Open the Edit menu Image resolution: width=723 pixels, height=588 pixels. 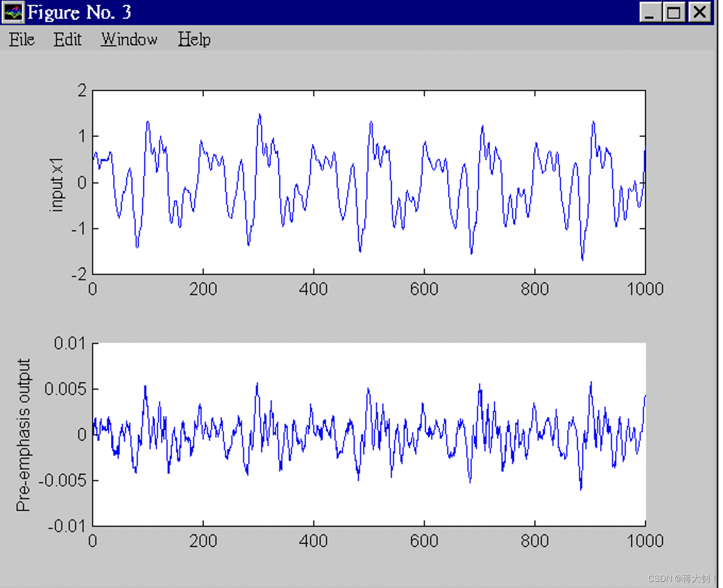[x=67, y=39]
